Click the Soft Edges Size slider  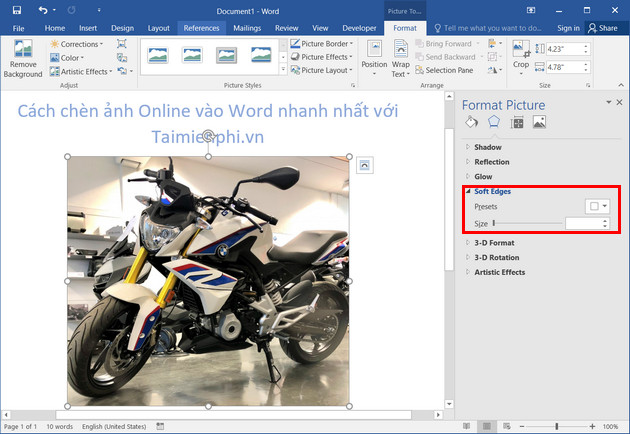point(527,223)
